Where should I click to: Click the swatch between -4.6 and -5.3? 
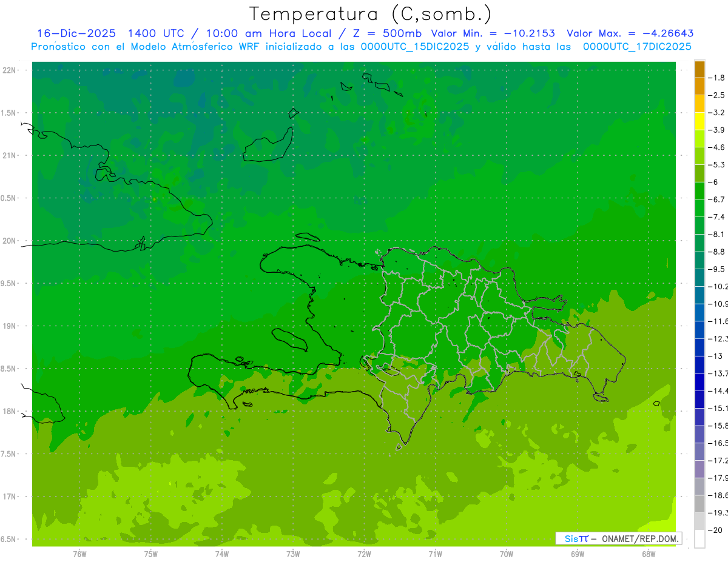pos(699,156)
